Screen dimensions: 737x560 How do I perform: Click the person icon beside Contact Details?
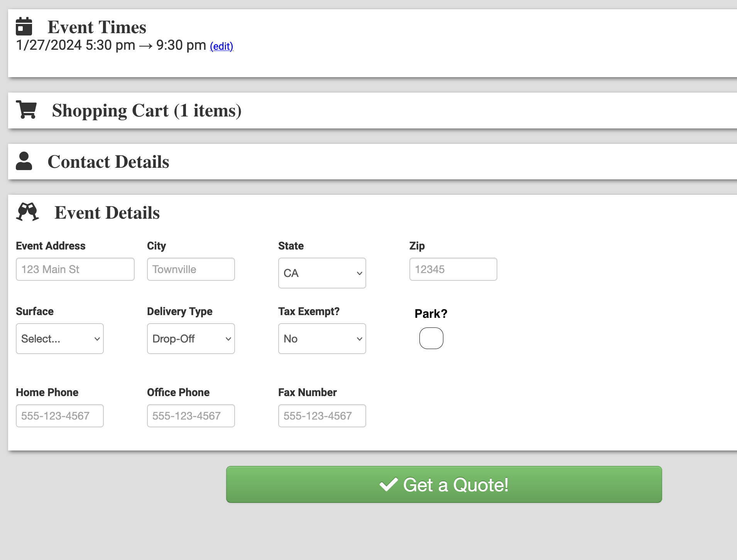point(24,161)
